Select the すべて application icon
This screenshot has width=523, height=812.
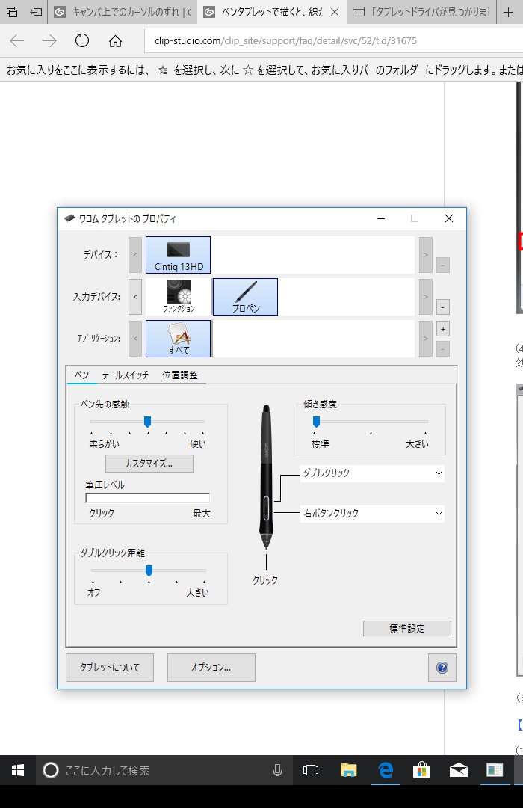pyautogui.click(x=178, y=339)
